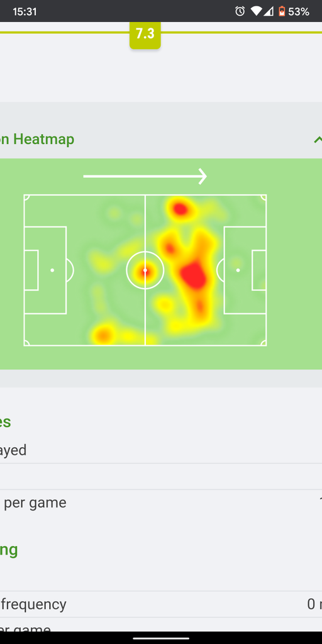Tap the Wi-Fi icon in status bar
Viewport: 322px width, 644px height.
point(257,11)
